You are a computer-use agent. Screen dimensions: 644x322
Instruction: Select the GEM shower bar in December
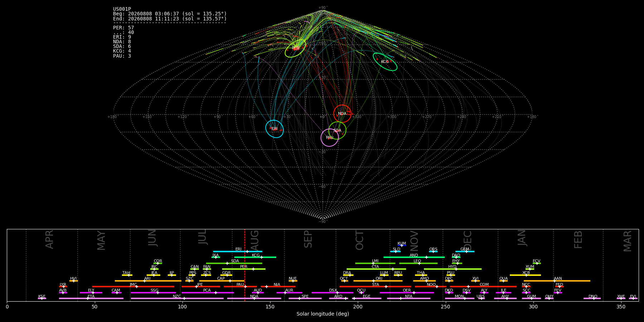click(465, 252)
